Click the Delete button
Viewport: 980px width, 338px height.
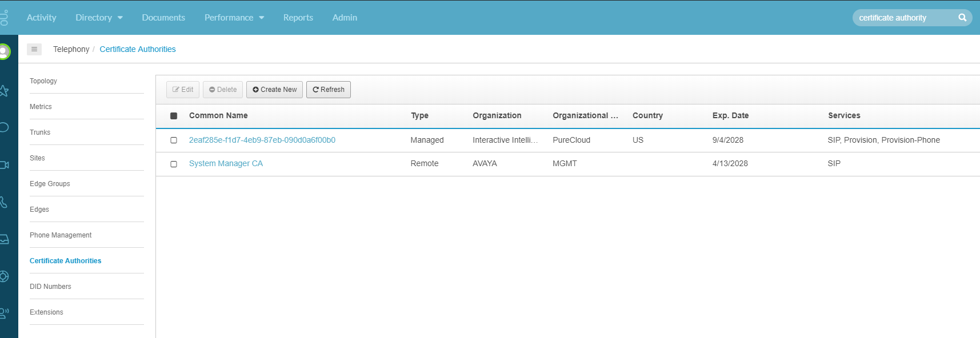click(223, 90)
